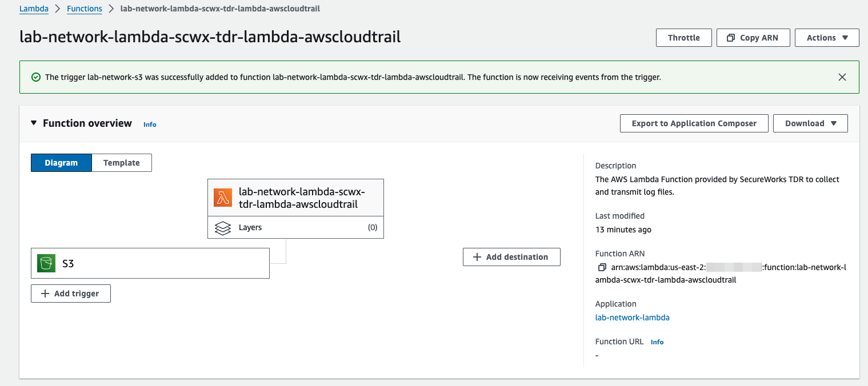Open the Functions breadcrumb link
This screenshot has height=386, width=868.
point(85,9)
